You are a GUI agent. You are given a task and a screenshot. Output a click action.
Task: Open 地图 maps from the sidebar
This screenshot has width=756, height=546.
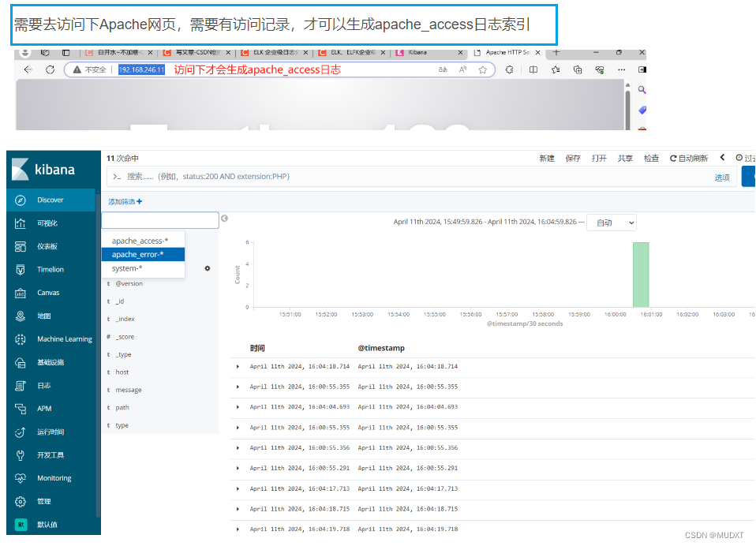(x=51, y=316)
